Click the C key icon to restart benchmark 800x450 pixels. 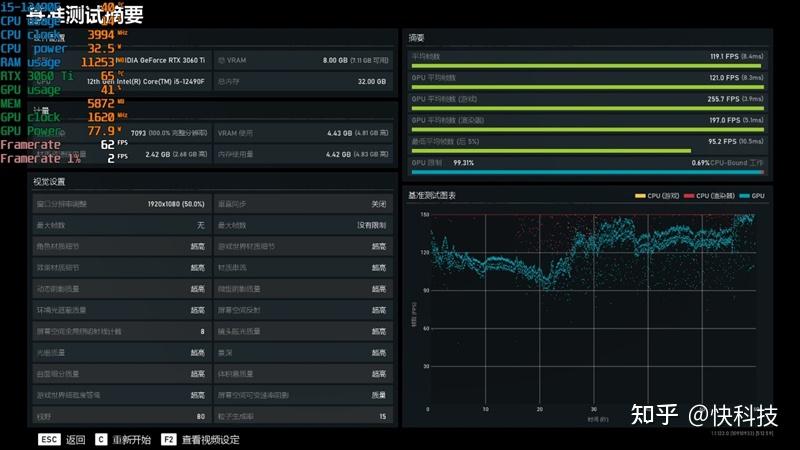pos(101,439)
